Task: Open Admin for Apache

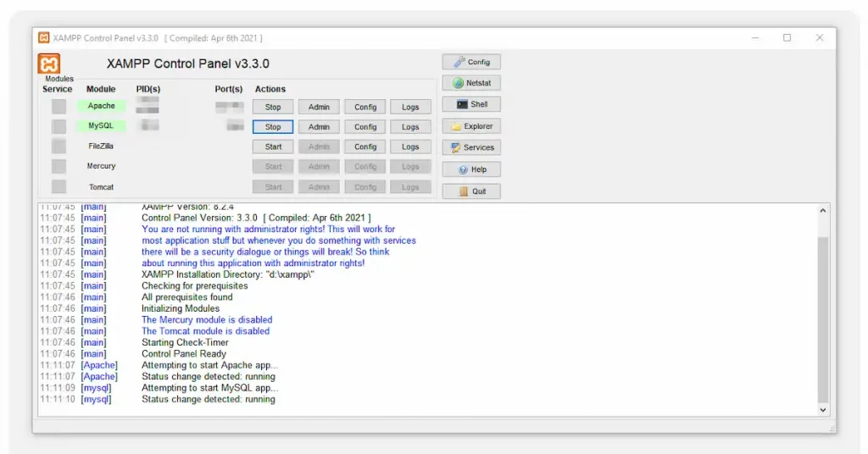Action: point(319,107)
